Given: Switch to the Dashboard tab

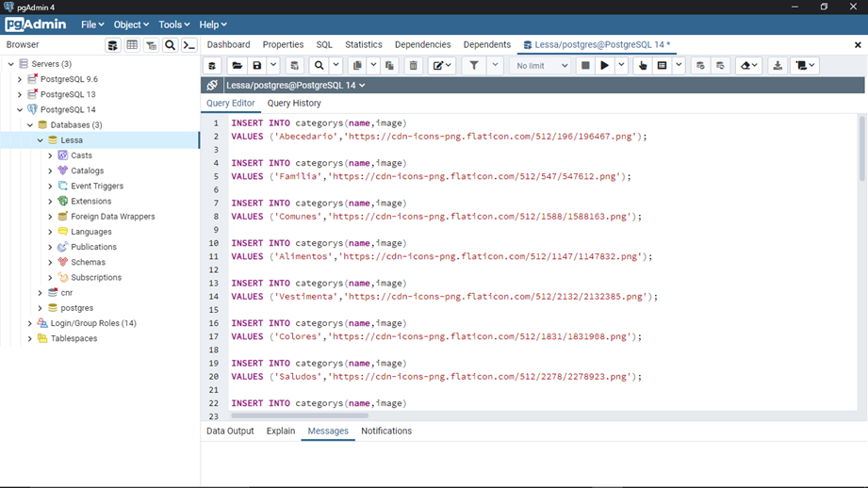Looking at the screenshot, I should 229,45.
